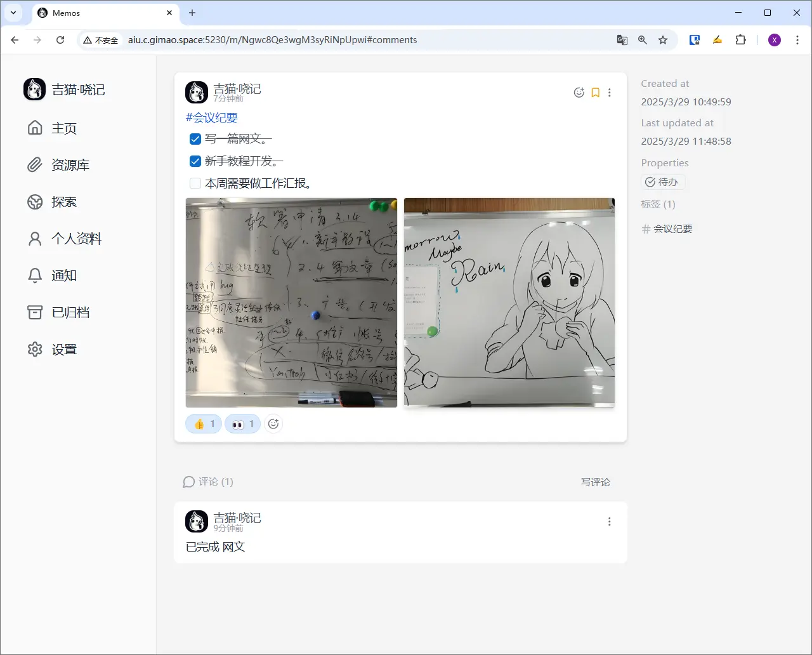Click the 9分钟前 timestamp on comment

coord(228,528)
